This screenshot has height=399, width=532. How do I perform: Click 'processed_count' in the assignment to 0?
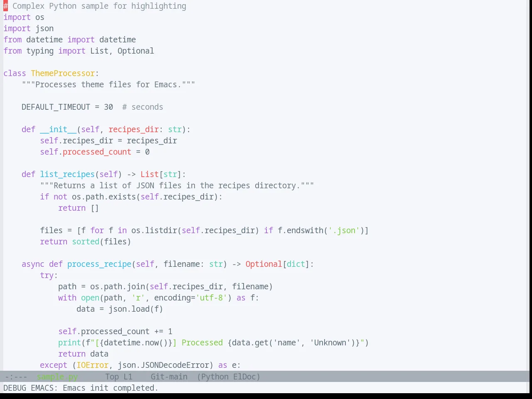[x=97, y=152]
